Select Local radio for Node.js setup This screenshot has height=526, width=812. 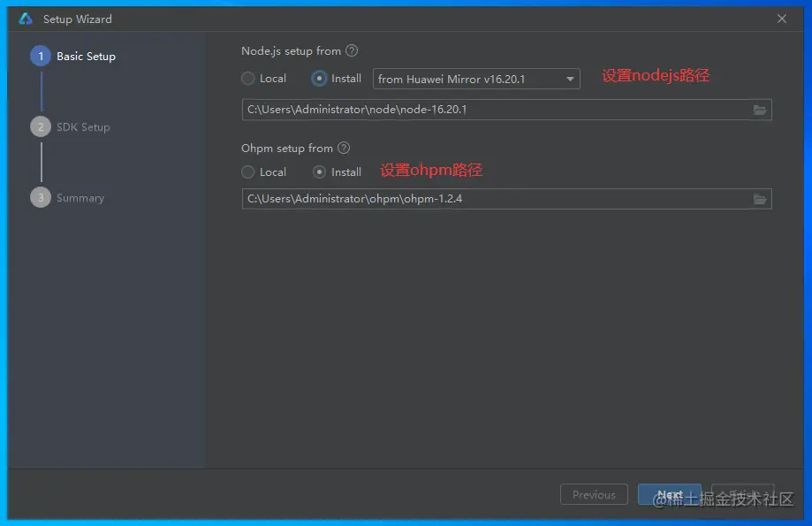click(x=248, y=79)
